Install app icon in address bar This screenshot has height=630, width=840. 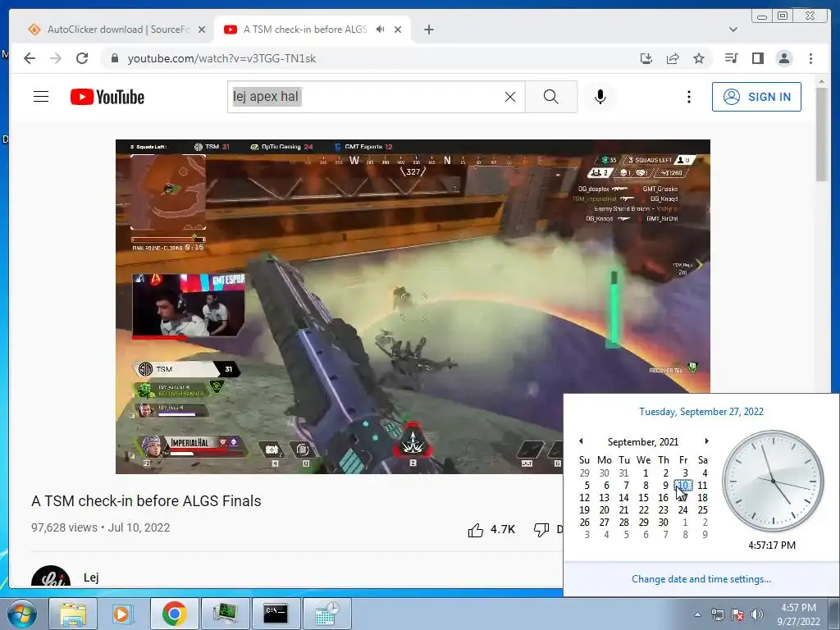point(646,58)
